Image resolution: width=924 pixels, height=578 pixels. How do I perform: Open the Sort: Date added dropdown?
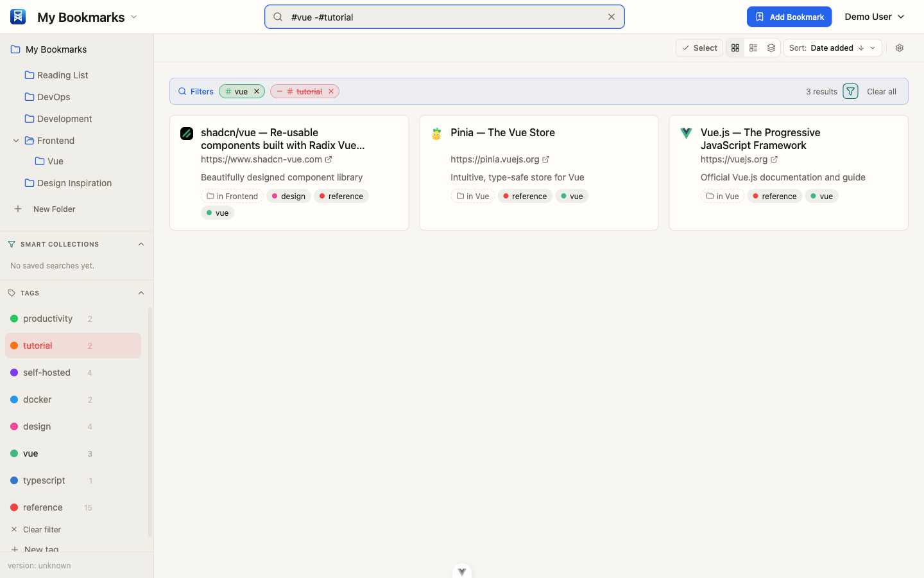click(x=832, y=48)
